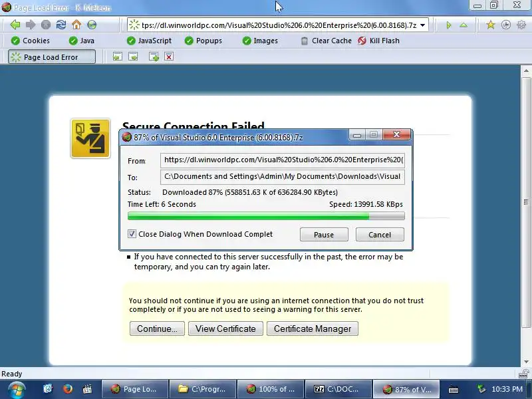Minimize the 87% download dialog

(357, 135)
